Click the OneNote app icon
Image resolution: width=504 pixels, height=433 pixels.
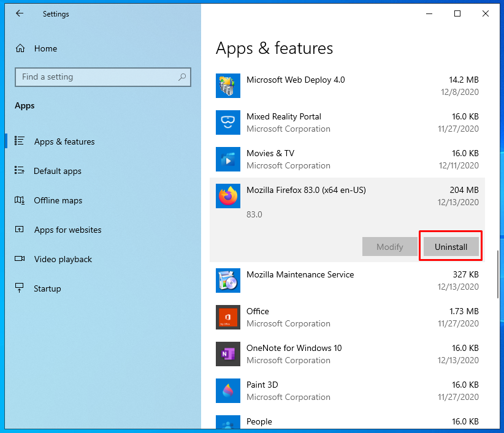[228, 354]
